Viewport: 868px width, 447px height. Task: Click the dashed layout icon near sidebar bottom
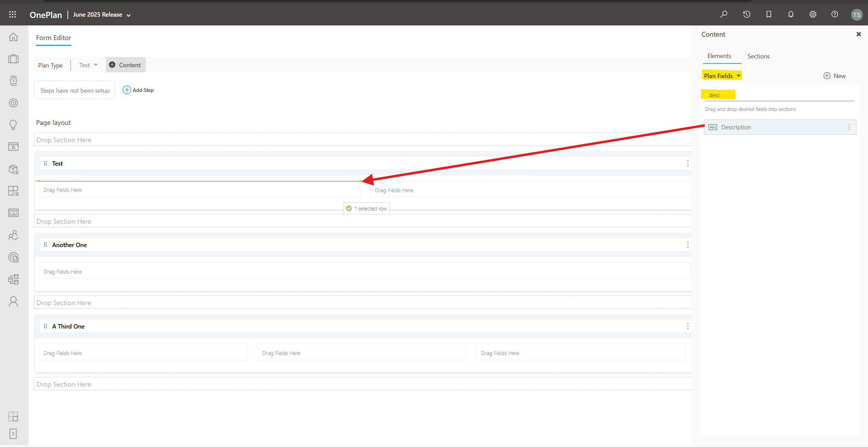(13, 416)
